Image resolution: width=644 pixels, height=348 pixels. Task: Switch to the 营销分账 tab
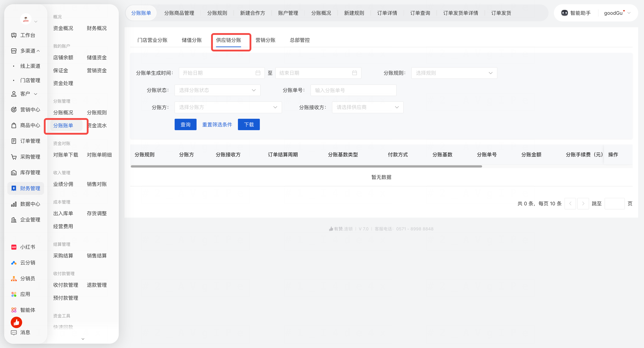point(265,40)
